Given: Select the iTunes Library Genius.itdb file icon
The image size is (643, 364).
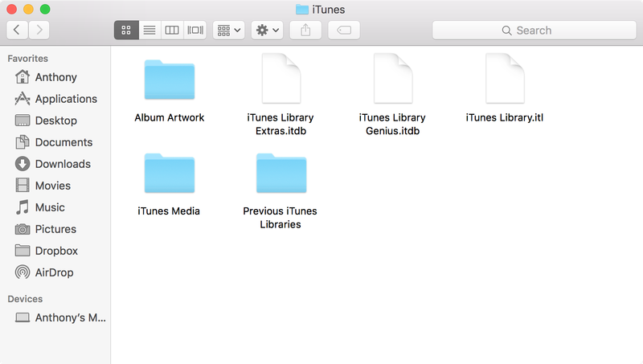Looking at the screenshot, I should coord(393,78).
